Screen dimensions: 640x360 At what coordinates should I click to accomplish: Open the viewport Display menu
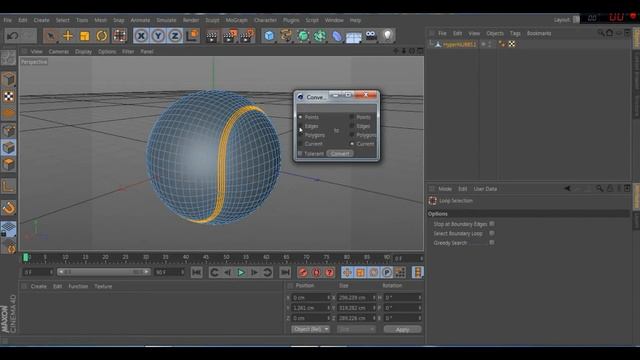pos(83,52)
